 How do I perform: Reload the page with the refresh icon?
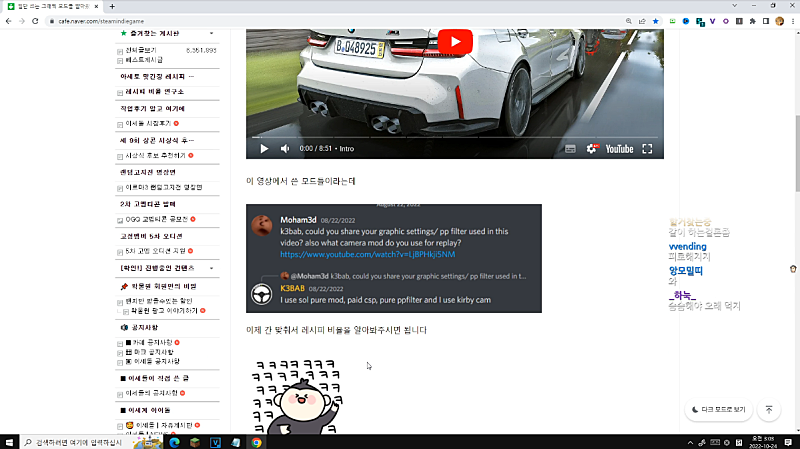(46, 20)
